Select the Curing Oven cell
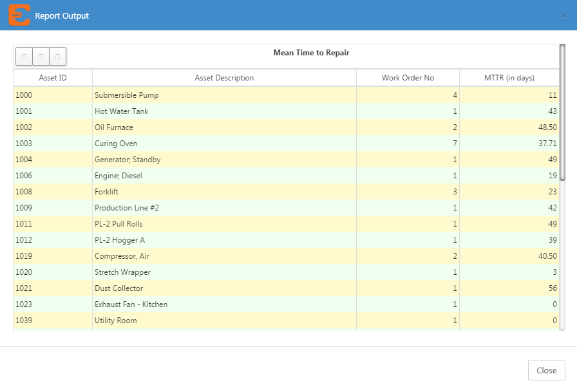 click(x=224, y=144)
